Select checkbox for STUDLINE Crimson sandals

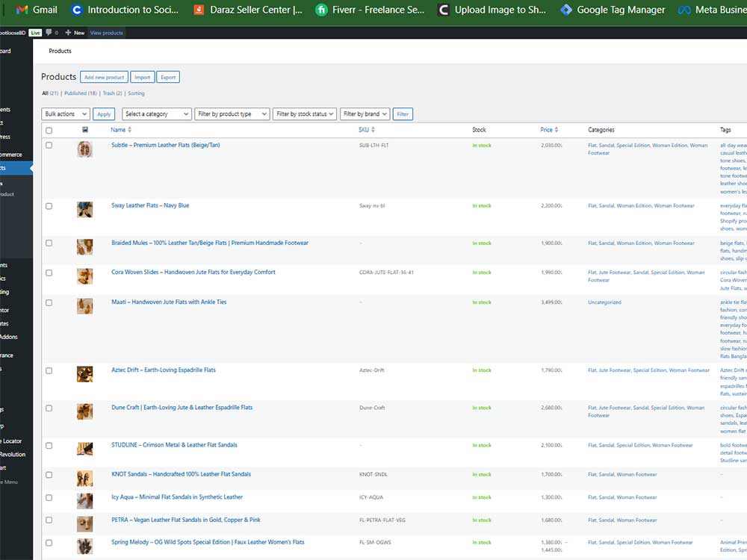[49, 446]
